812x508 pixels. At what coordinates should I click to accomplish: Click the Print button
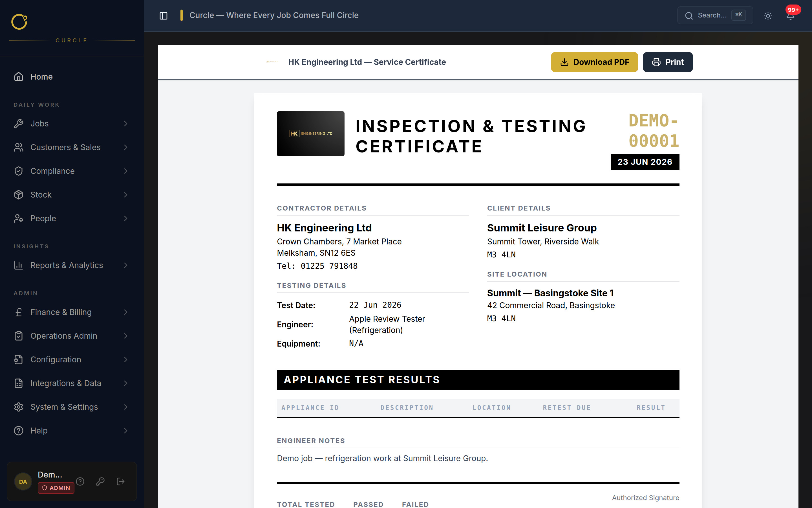(x=668, y=62)
